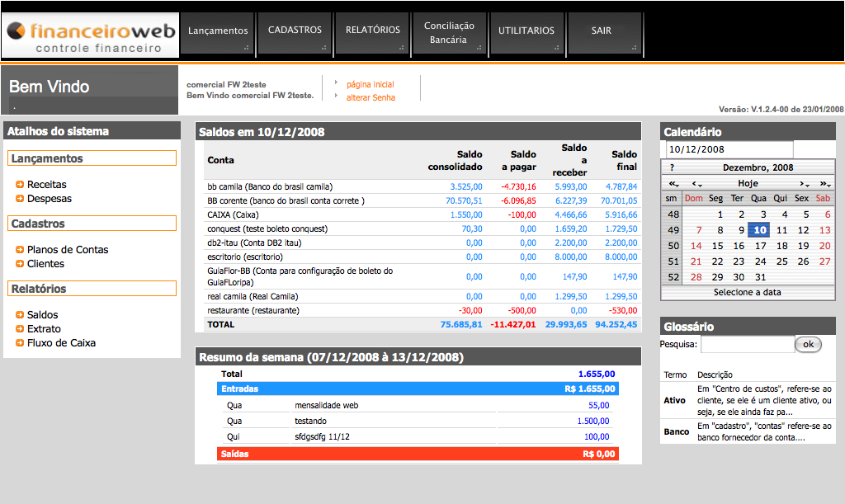Image resolution: width=845 pixels, height=504 pixels.
Task: Open the RELATÓRIOS menu
Action: tap(372, 33)
